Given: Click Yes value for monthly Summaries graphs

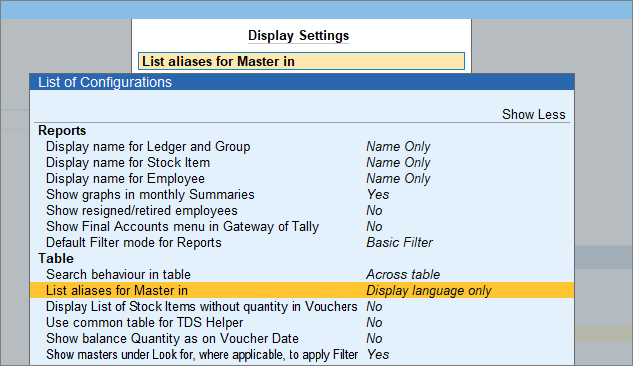Looking at the screenshot, I should coord(378,195).
